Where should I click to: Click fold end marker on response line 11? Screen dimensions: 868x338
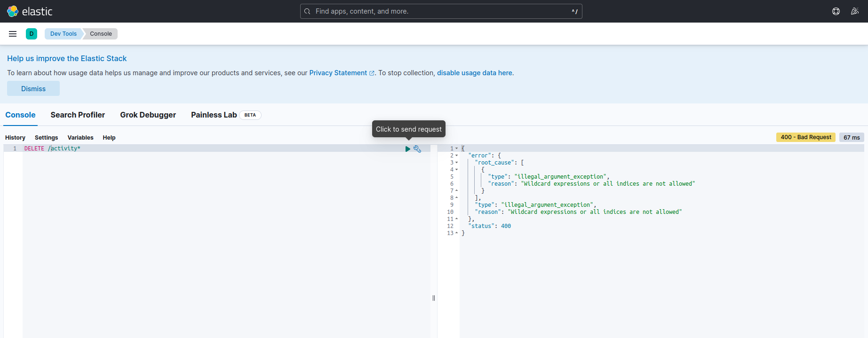[456, 219]
